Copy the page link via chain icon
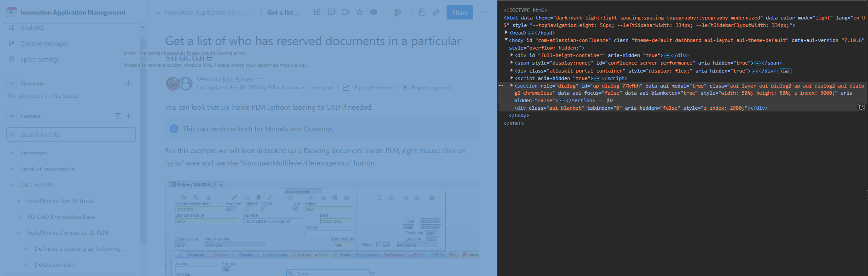 tap(436, 12)
